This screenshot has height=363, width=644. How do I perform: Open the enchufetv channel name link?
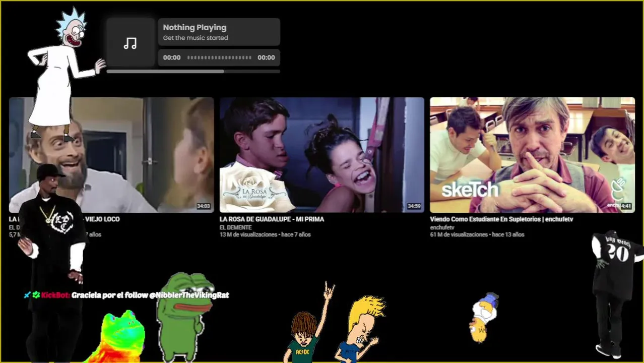442,227
